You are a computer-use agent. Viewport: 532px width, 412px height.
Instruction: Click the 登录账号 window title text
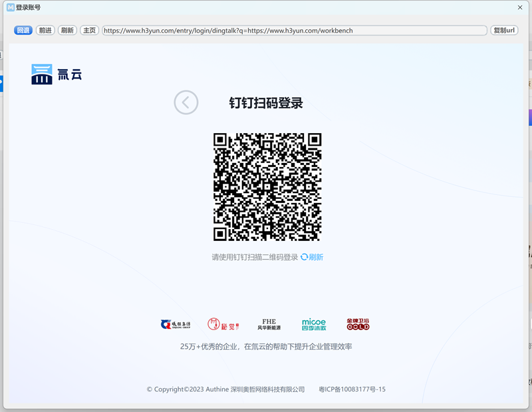28,7
